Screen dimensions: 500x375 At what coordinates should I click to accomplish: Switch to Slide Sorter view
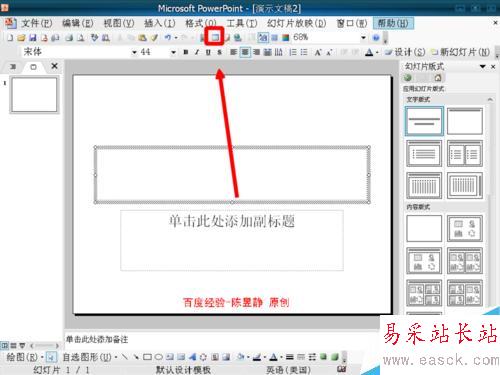pyautogui.click(x=13, y=345)
